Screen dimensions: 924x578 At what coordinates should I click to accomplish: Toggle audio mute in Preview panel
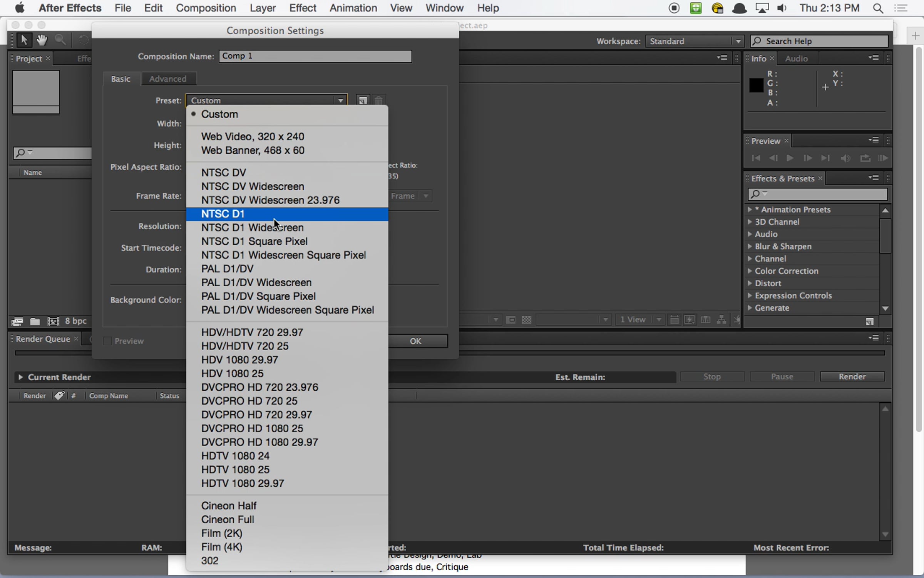(845, 158)
